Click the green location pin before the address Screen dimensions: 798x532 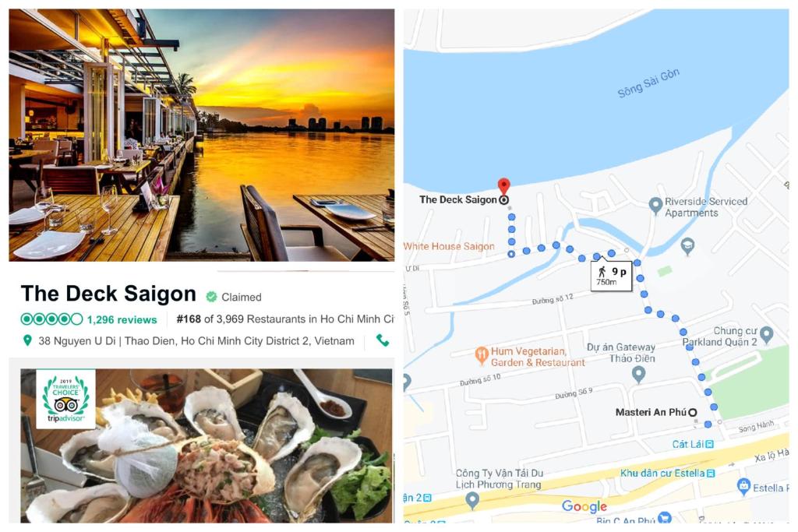tap(27, 340)
